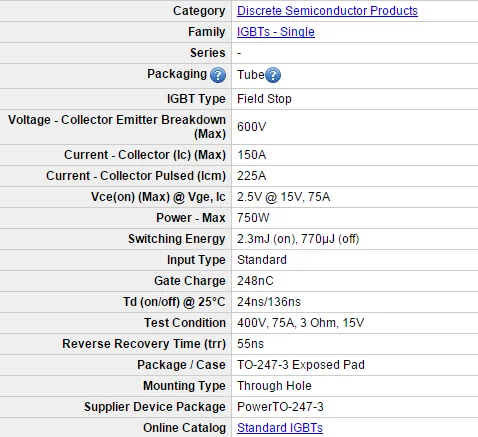Click the 55ns reverse recovery time value
478x437 pixels.
(x=250, y=344)
